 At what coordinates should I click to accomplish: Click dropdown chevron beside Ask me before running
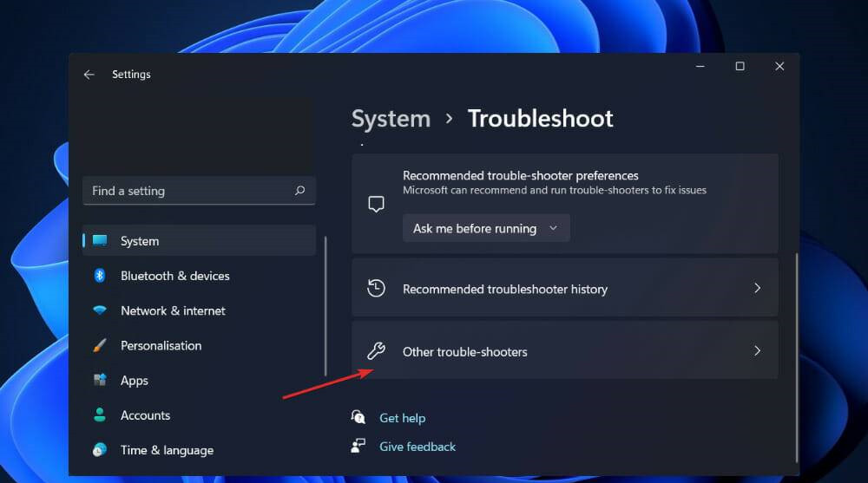click(553, 228)
